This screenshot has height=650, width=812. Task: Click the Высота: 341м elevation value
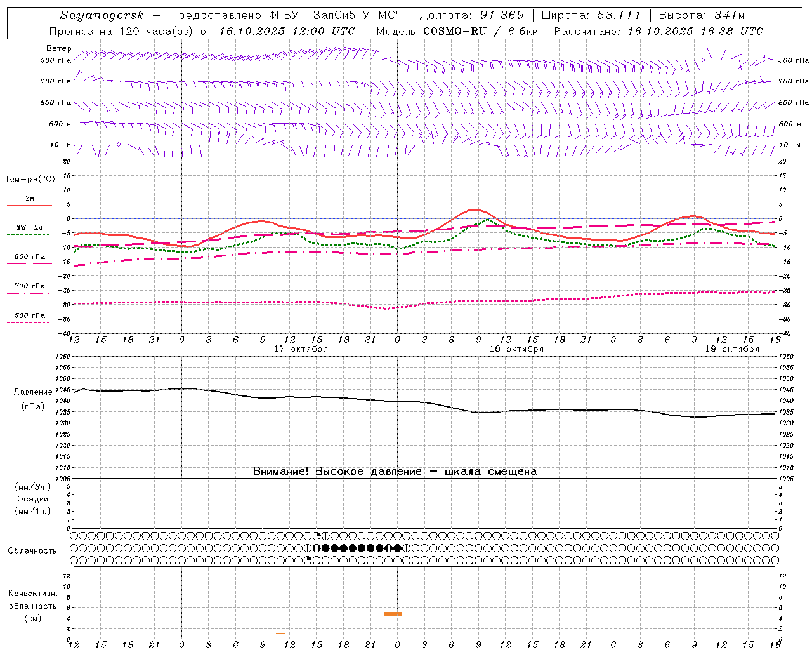pos(702,15)
